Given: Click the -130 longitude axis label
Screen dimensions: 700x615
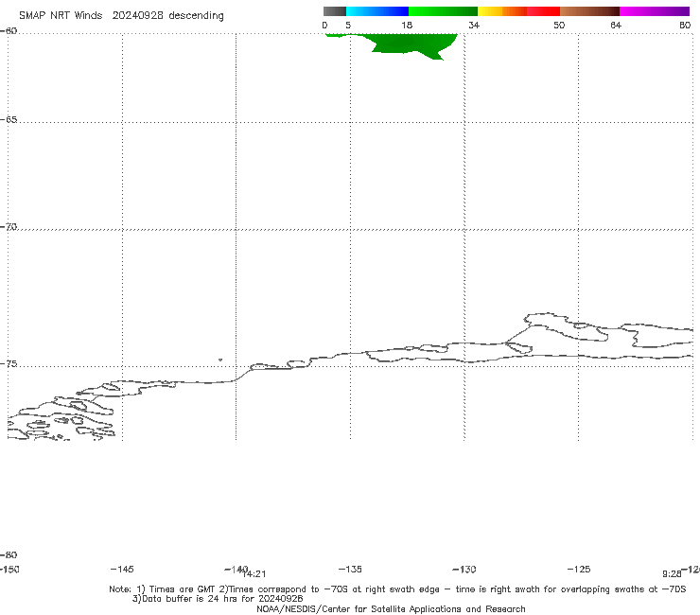Looking at the screenshot, I should click(x=464, y=570).
